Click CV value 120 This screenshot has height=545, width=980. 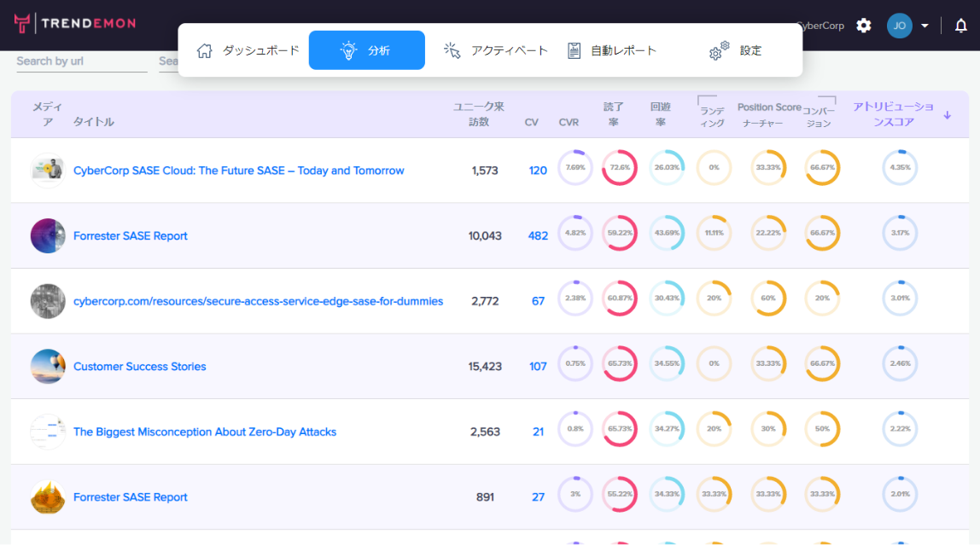point(538,171)
